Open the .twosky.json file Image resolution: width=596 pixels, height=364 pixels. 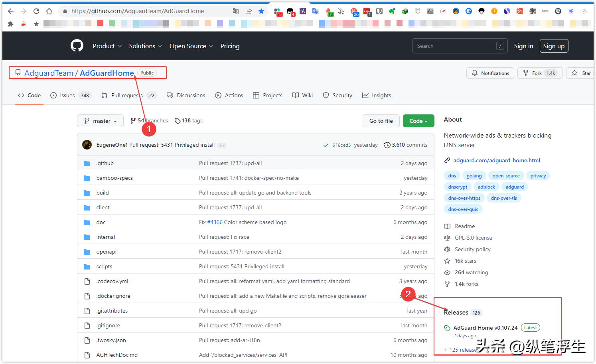click(x=111, y=340)
